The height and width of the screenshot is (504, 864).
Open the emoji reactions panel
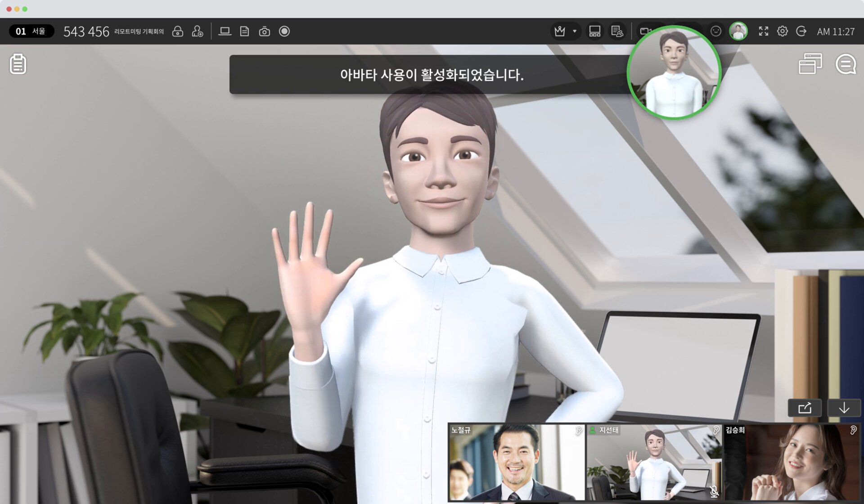715,31
